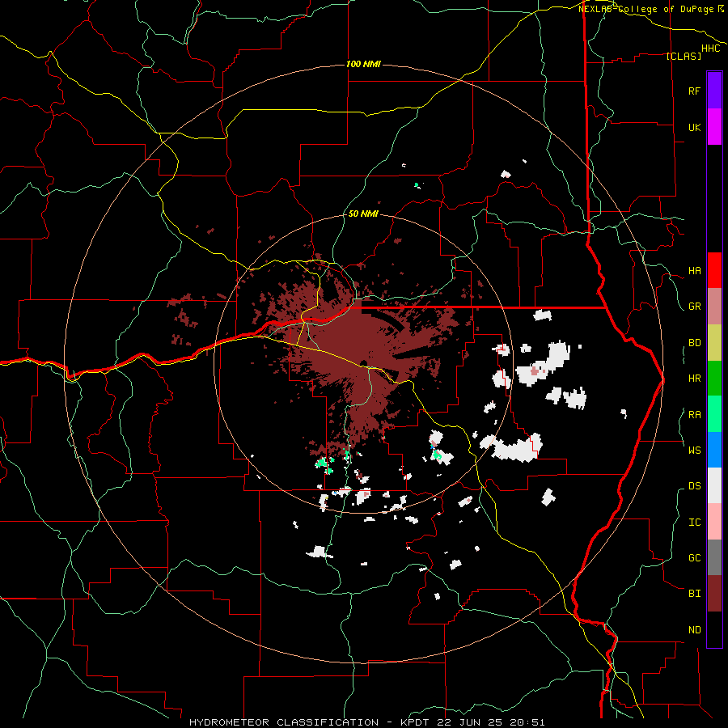Click the 50 NMI range ring label
The image size is (728, 728).
pos(363,214)
